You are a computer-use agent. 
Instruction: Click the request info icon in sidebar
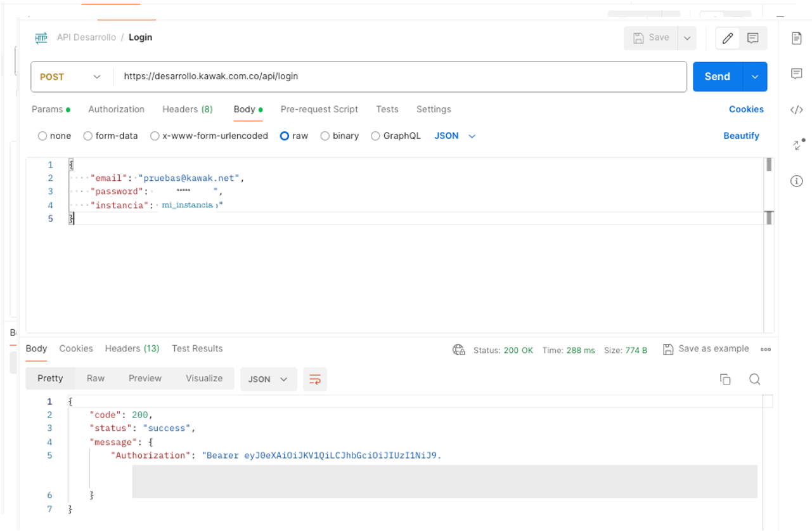[x=797, y=181]
